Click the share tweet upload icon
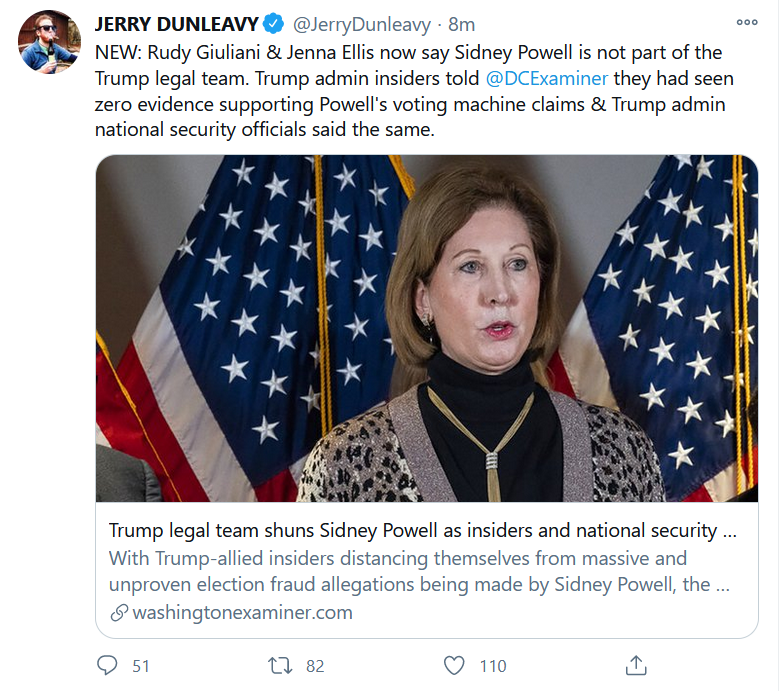Image resolution: width=779 pixels, height=691 pixels. (x=635, y=665)
